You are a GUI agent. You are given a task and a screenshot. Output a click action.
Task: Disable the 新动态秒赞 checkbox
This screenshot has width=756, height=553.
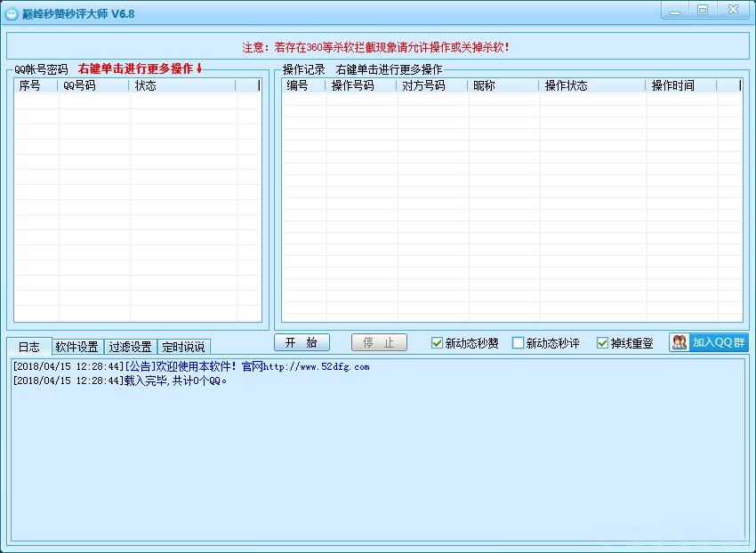click(436, 342)
